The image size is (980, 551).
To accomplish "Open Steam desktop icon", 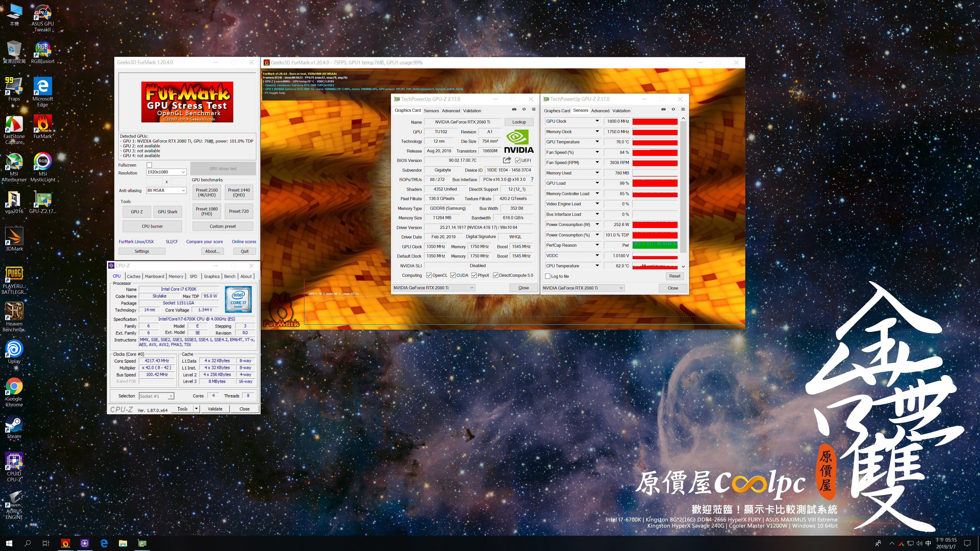I will (x=14, y=428).
